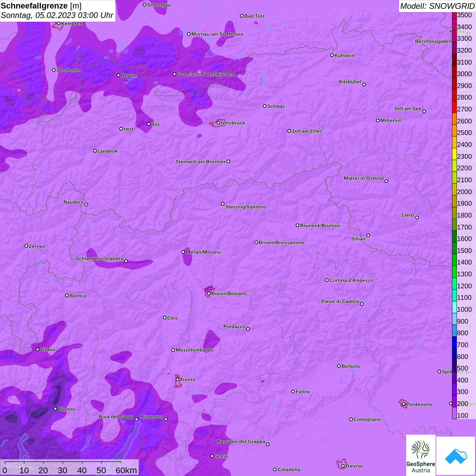
Task: Click the Sonthofen label
Action: [69, 70]
